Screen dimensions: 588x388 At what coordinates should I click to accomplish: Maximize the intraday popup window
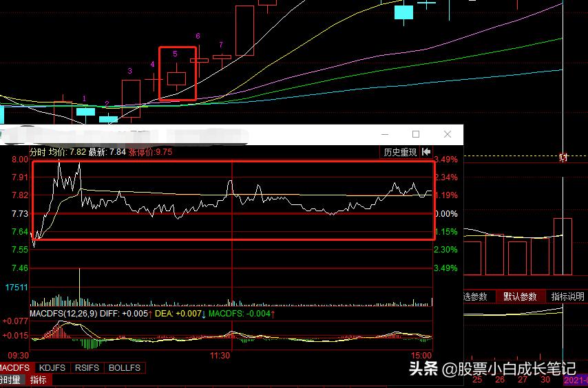pyautogui.click(x=415, y=134)
